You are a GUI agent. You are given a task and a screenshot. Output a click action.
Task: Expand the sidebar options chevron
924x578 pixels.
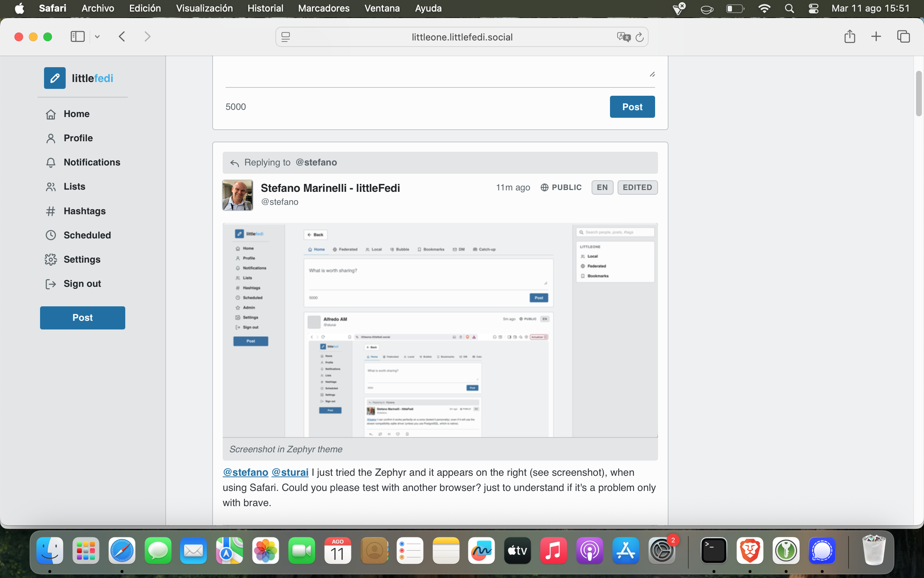pyautogui.click(x=97, y=37)
